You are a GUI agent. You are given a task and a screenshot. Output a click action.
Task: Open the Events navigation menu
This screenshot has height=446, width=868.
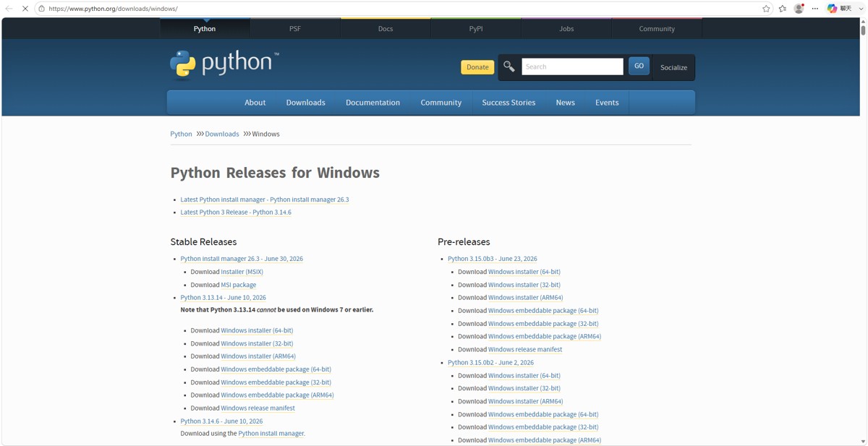pyautogui.click(x=607, y=103)
